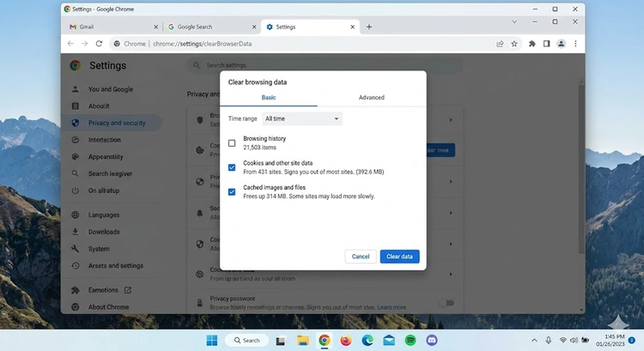Viewport: 644px width, 351px height.
Task: Open Reset and settings entry
Action: (x=115, y=266)
